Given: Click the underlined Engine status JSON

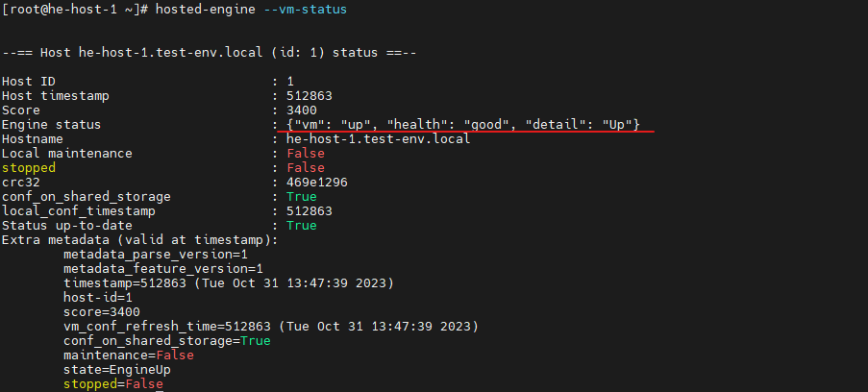Looking at the screenshot, I should [x=463, y=125].
